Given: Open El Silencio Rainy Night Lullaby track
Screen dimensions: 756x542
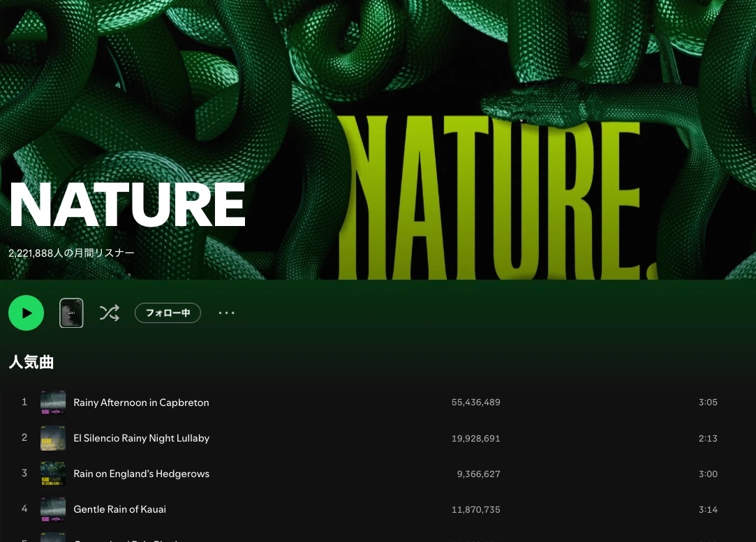Looking at the screenshot, I should click(141, 438).
